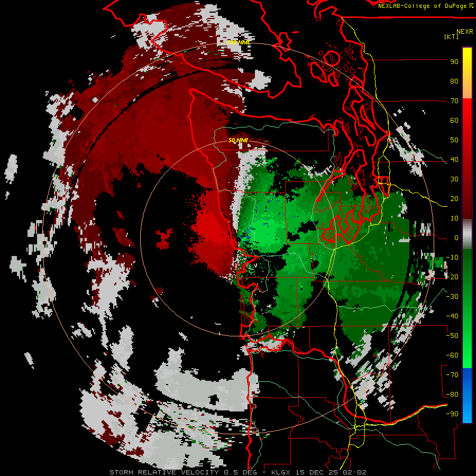Click the positive 80 scale value
The width and height of the screenshot is (476, 476).
click(454, 81)
